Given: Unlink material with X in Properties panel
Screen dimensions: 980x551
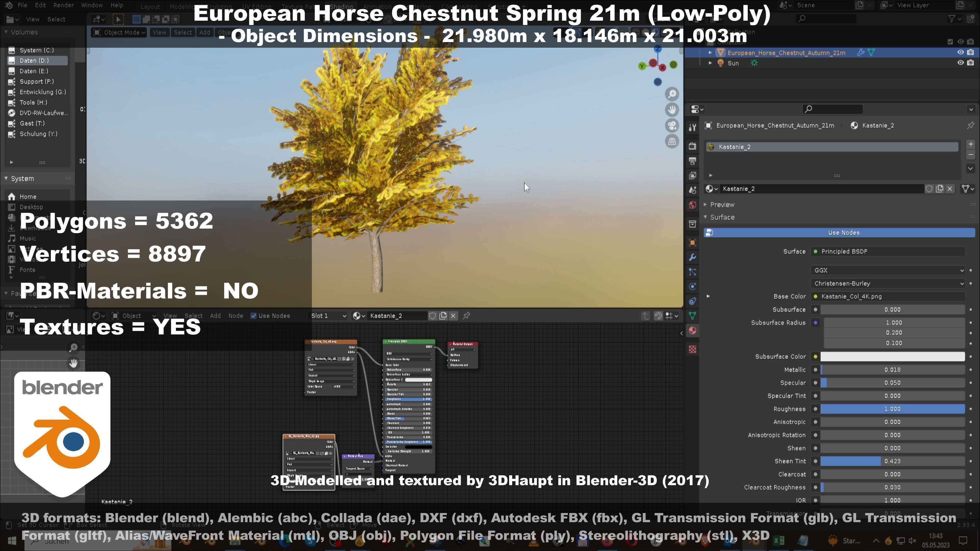Looking at the screenshot, I should (950, 189).
